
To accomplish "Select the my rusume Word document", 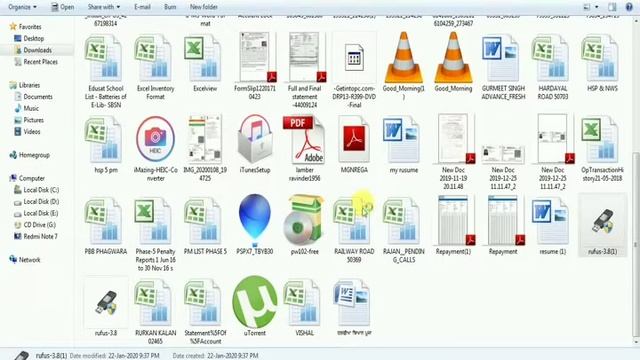I will (404, 144).
